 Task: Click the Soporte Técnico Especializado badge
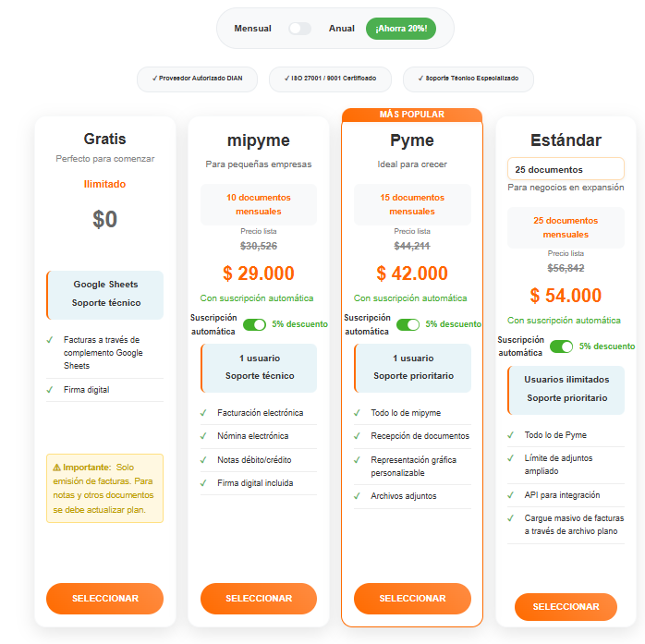point(469,79)
